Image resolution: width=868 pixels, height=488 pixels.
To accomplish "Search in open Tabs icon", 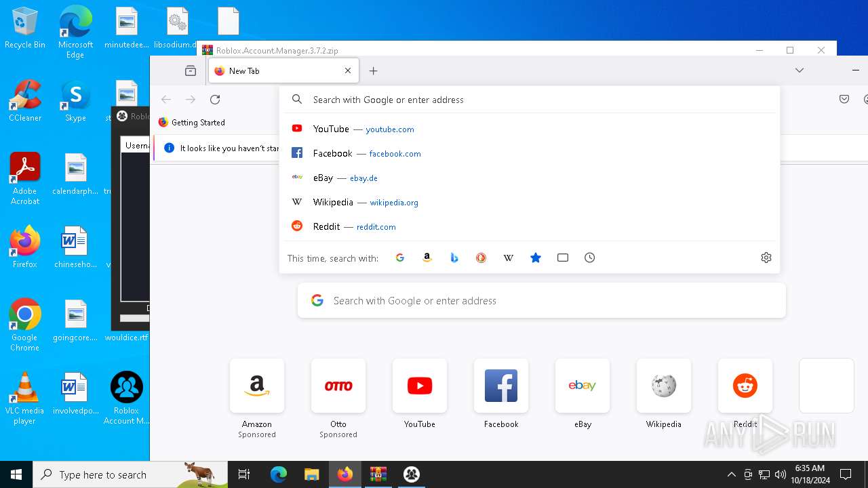I will 563,258.
